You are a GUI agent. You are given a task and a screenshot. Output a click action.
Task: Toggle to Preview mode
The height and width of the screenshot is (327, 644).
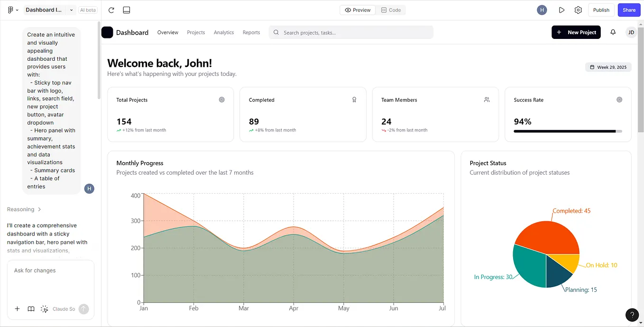(357, 9)
